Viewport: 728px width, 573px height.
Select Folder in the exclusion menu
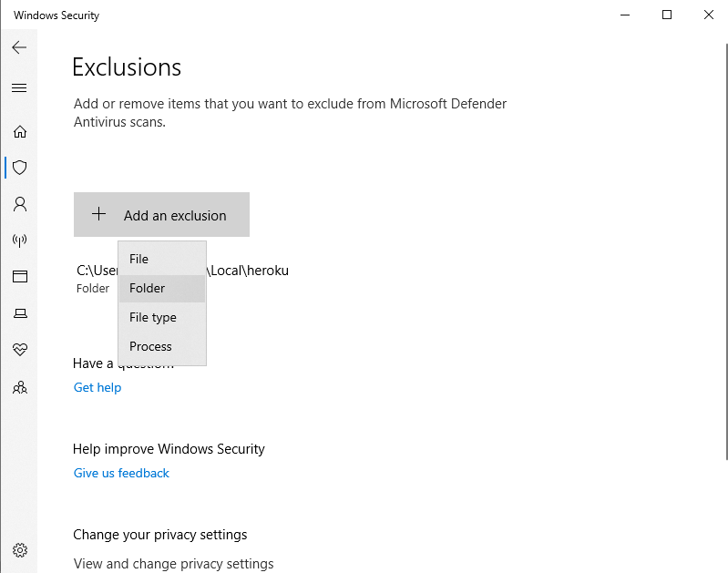[148, 289]
